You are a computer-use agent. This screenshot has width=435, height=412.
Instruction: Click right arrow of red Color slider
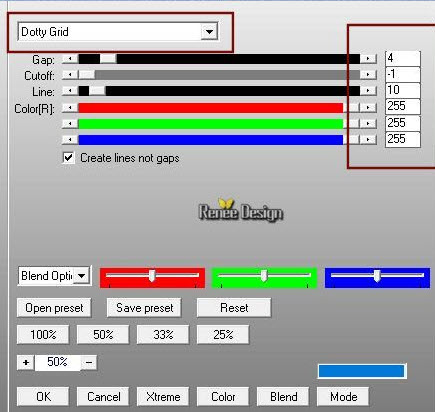pyautogui.click(x=368, y=108)
